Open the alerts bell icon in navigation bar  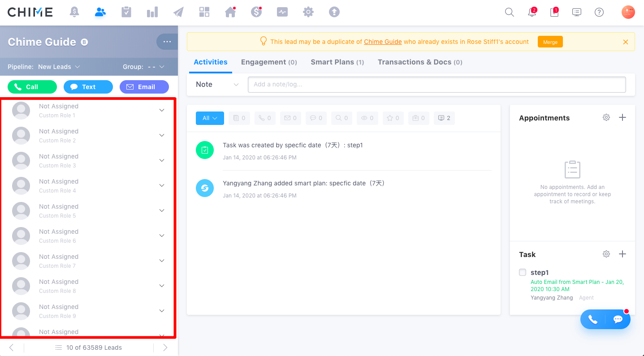click(74, 12)
